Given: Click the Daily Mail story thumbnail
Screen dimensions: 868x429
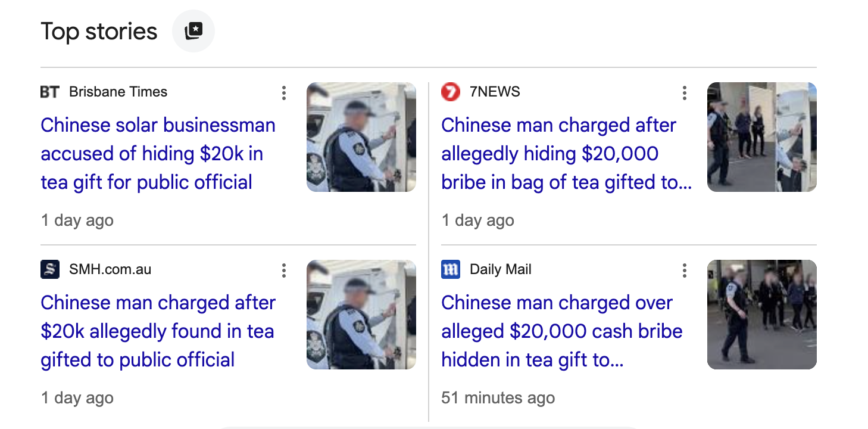Looking at the screenshot, I should point(762,315).
